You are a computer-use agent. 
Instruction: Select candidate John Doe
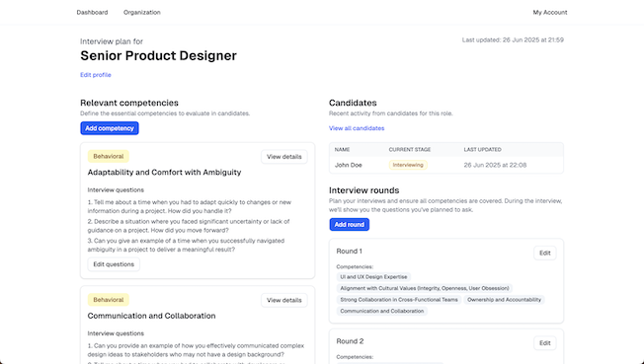pos(349,165)
